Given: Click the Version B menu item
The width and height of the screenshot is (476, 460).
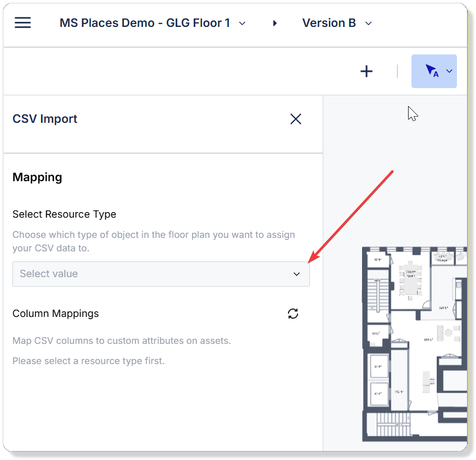Looking at the screenshot, I should (328, 23).
